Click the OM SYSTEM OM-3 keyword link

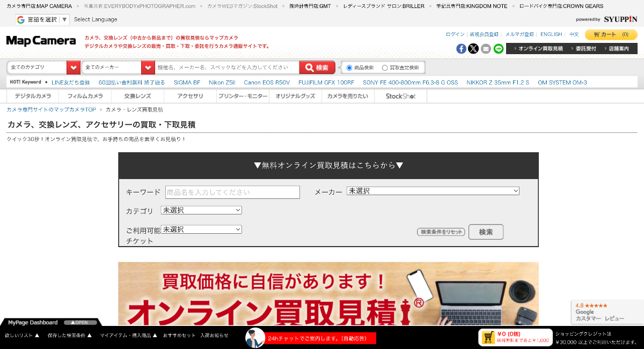click(x=562, y=83)
